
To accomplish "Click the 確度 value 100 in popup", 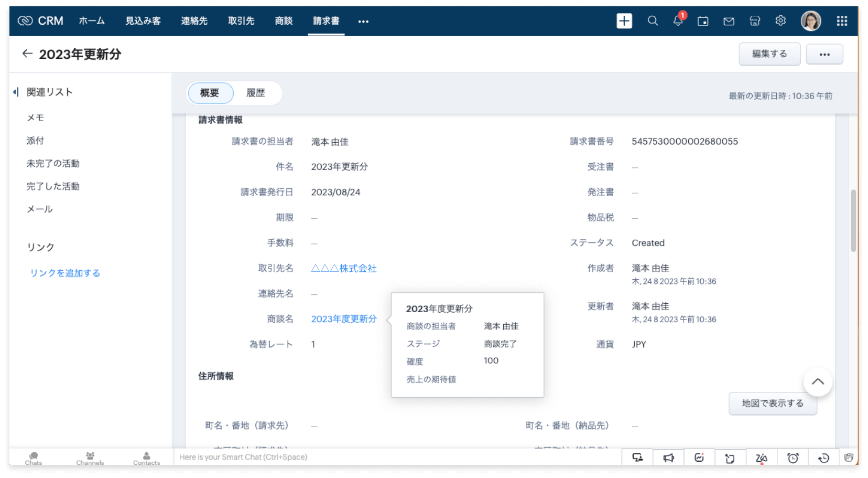I will pyautogui.click(x=491, y=360).
